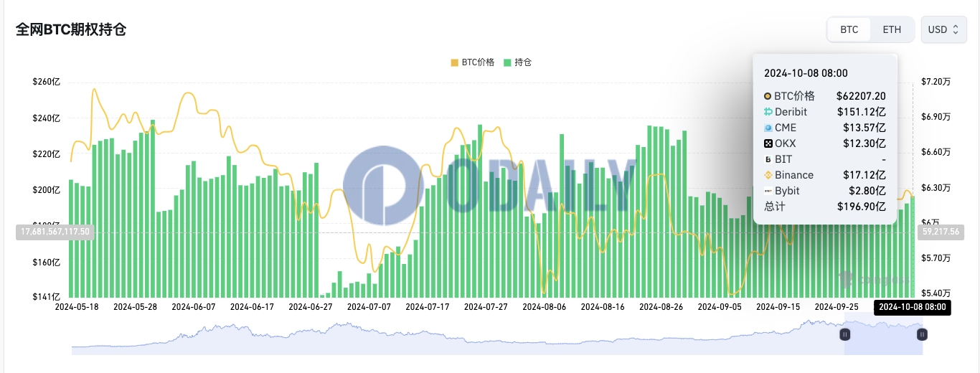980x373 pixels.
Task: Click the 全网BTC期权持仓 chart title
Action: click(72, 29)
